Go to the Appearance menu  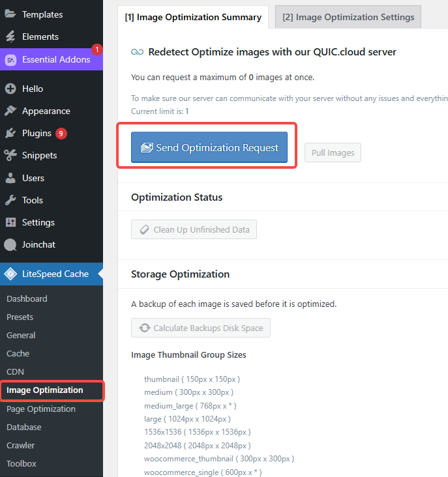click(x=52, y=111)
